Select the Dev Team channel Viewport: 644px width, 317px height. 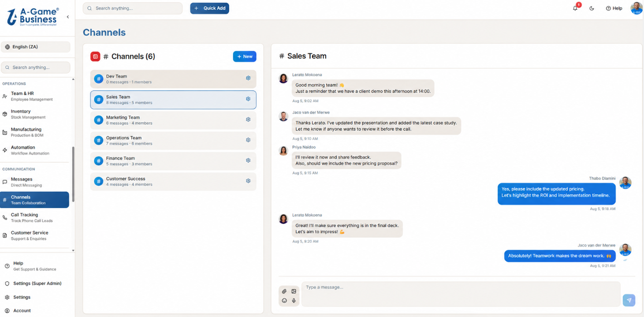(173, 79)
